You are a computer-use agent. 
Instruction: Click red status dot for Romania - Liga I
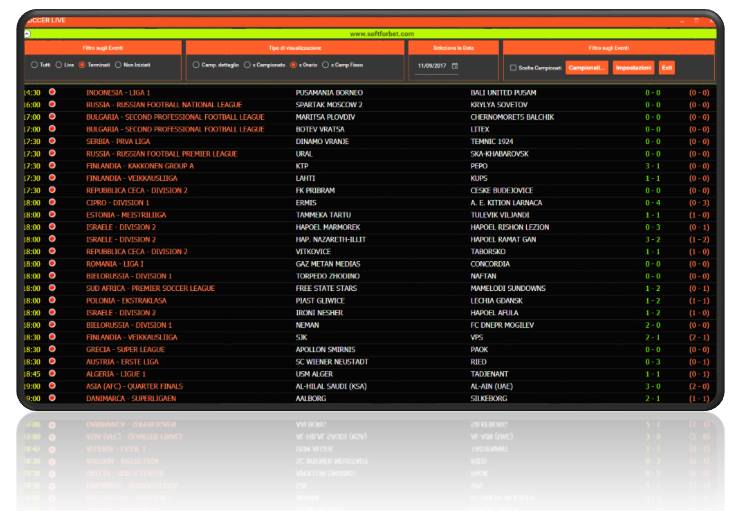click(52, 263)
